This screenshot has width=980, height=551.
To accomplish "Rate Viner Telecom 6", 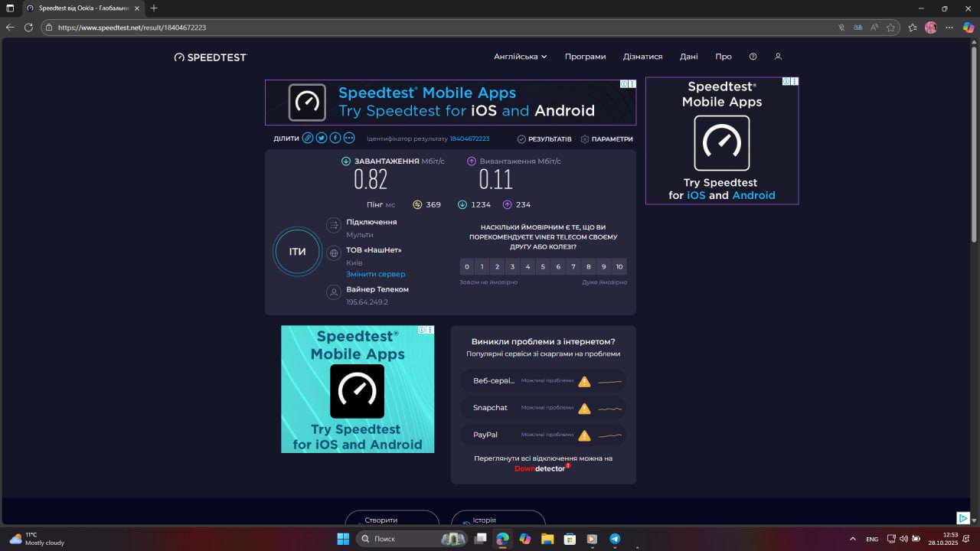I will (x=558, y=266).
